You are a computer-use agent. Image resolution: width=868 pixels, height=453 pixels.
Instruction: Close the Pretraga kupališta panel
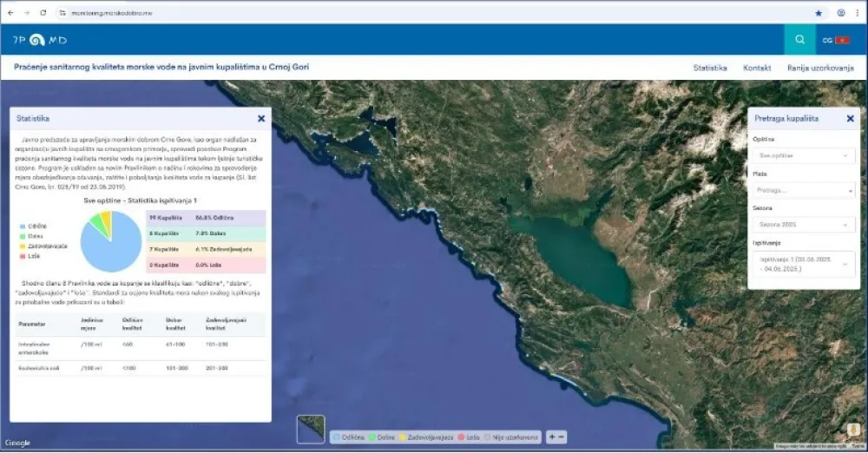click(x=850, y=118)
